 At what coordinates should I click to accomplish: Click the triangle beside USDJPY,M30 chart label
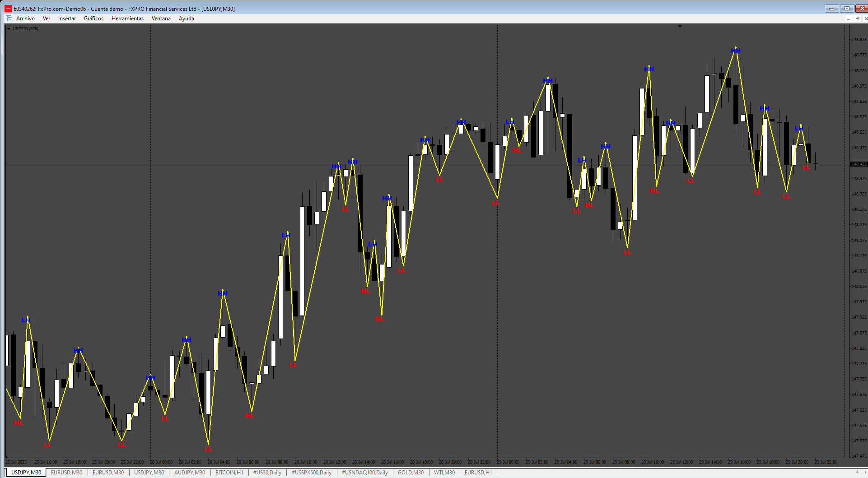9,29
